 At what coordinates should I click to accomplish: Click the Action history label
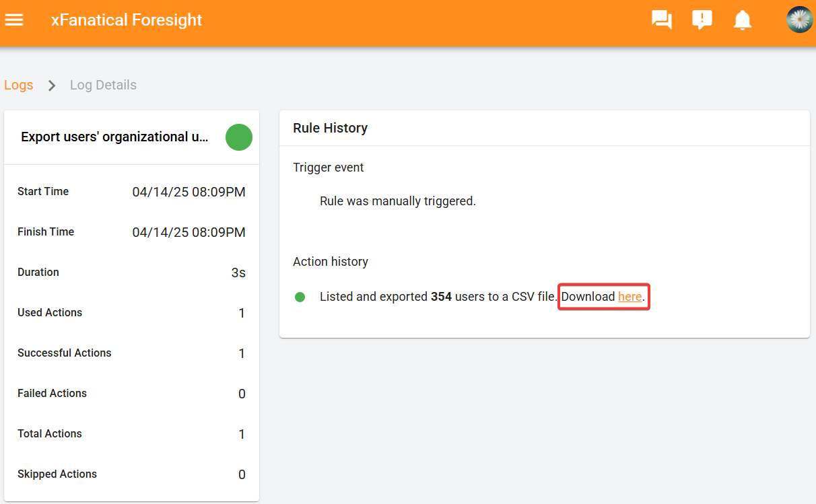[331, 262]
